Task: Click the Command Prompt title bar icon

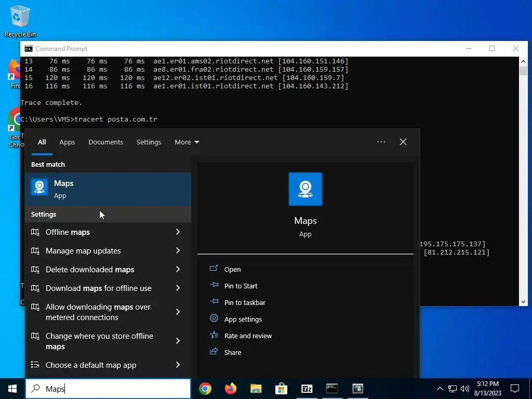Action: point(29,49)
